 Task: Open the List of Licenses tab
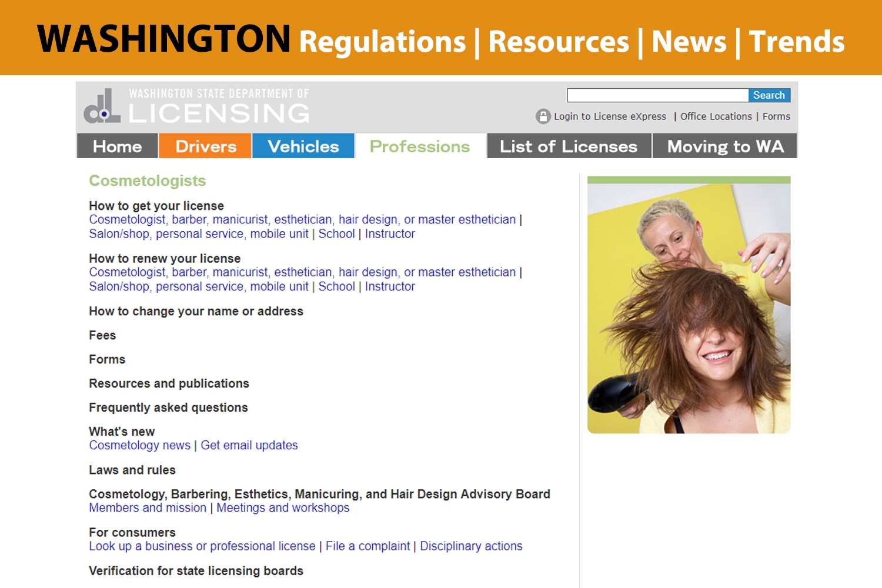tap(569, 146)
